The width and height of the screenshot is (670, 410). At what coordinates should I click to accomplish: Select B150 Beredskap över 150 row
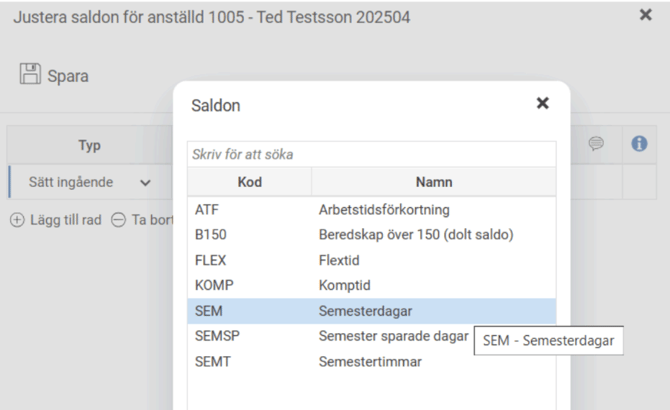click(370, 235)
